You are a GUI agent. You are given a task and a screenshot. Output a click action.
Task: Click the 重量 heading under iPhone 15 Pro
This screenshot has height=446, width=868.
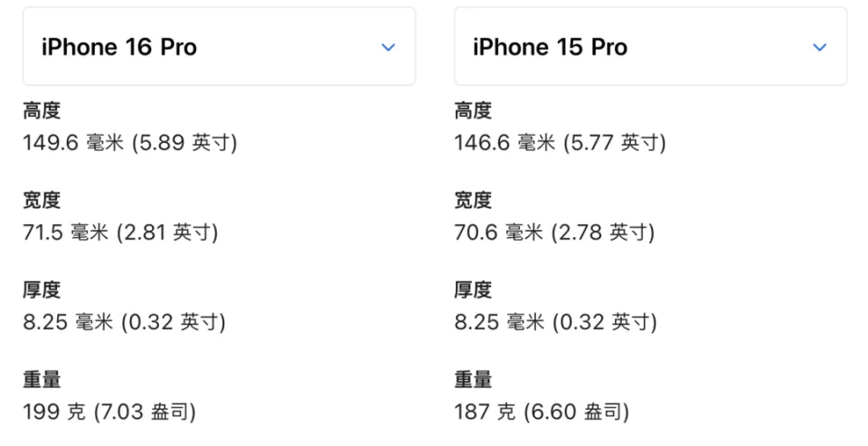point(473,380)
